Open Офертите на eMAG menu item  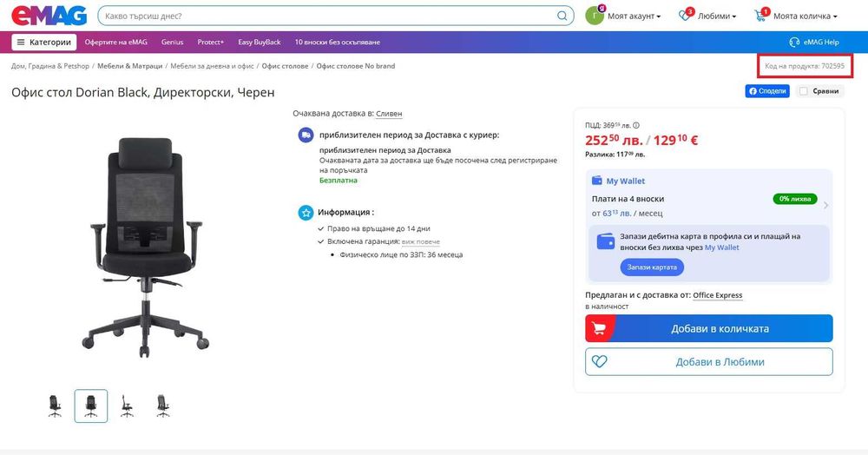tap(115, 42)
